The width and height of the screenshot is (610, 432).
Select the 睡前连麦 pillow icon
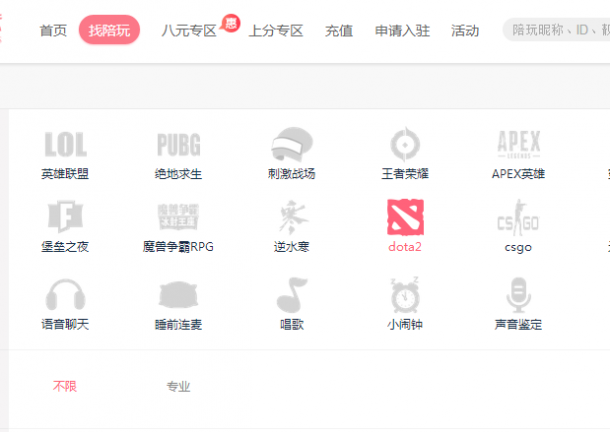pos(179,295)
